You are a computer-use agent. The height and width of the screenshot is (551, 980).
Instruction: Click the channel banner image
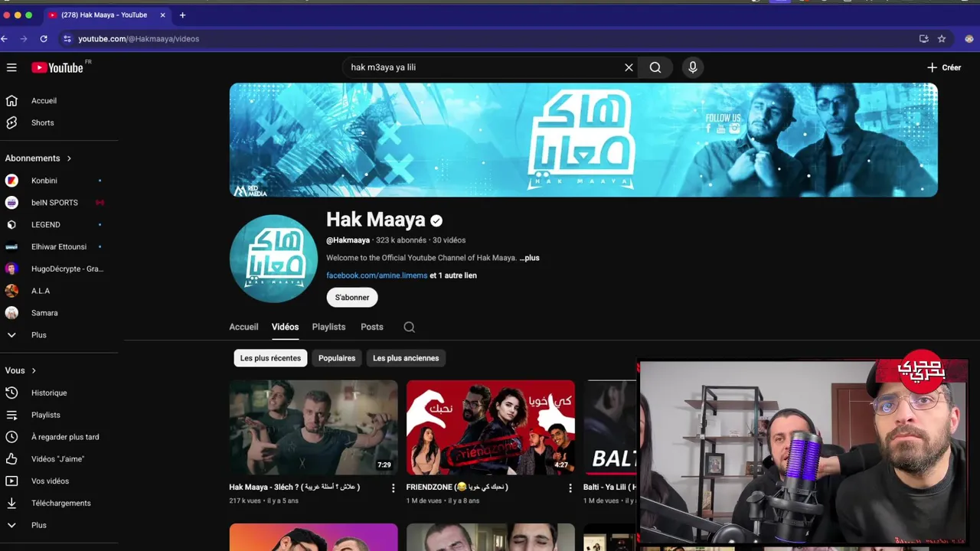pyautogui.click(x=583, y=140)
